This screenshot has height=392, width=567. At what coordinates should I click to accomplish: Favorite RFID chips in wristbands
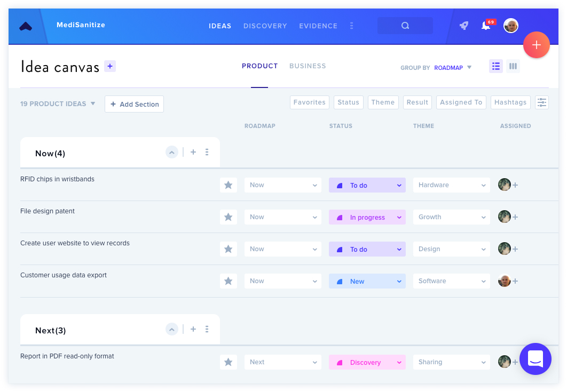click(x=228, y=185)
